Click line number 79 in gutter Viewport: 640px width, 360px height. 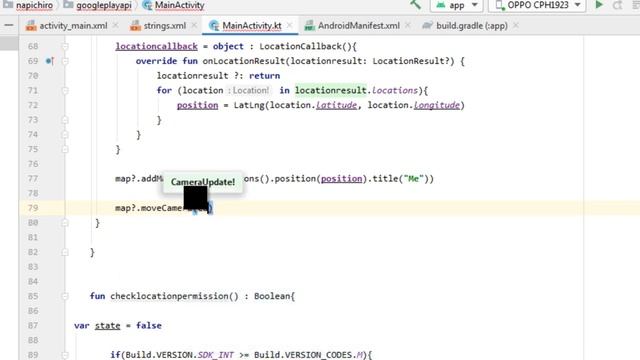(x=33, y=208)
